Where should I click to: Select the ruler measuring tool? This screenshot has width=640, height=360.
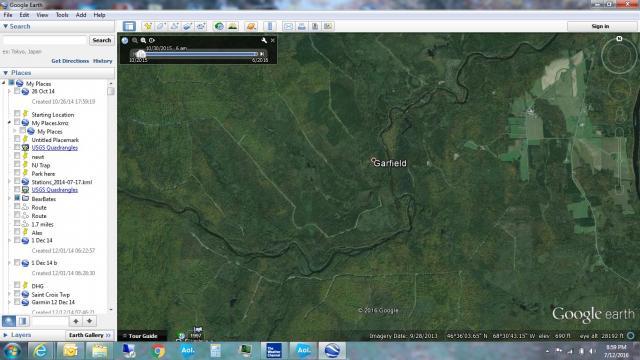pyautogui.click(x=270, y=26)
